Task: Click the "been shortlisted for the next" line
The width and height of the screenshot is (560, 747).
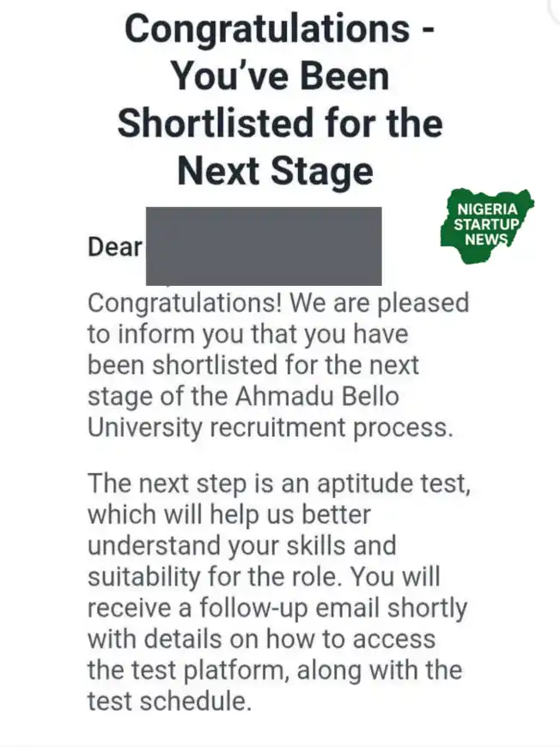Action: click(x=253, y=365)
